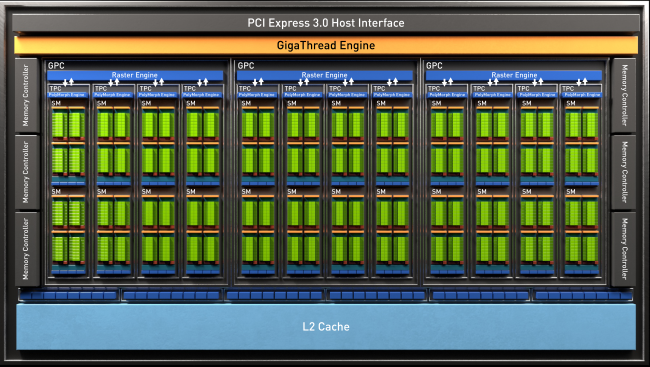650x367 pixels.
Task: Click the L2 Cache block
Action: point(326,327)
